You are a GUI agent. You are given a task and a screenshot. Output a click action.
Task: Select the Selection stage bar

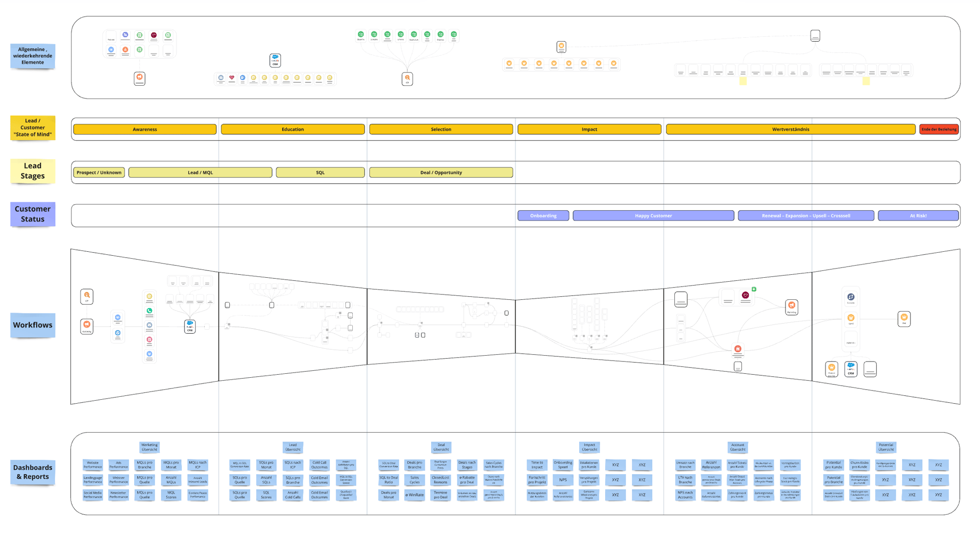[x=441, y=129]
